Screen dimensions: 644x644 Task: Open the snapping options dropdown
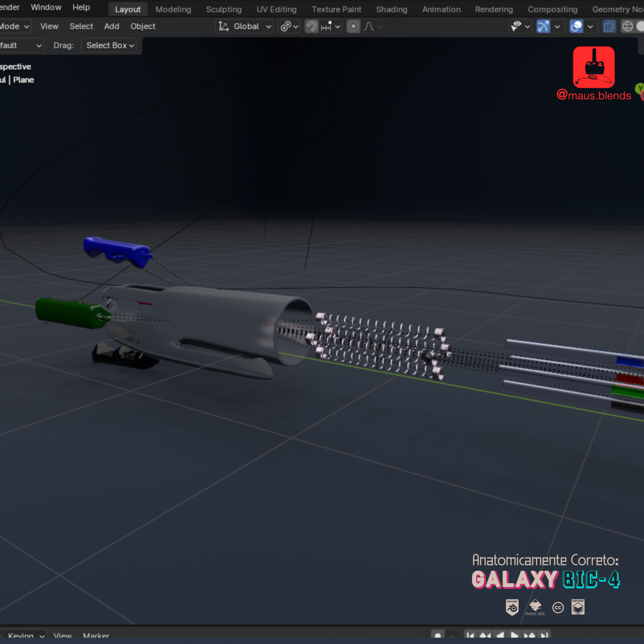331,26
